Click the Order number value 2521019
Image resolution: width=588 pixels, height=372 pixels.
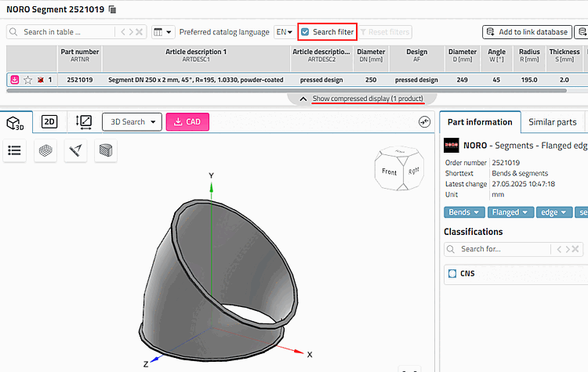(x=506, y=163)
